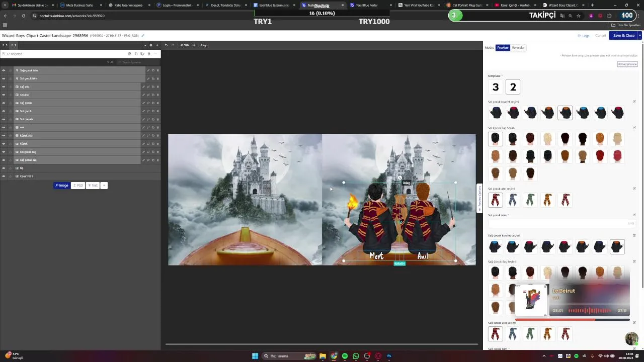Image resolution: width=644 pixels, height=362 pixels.
Task: Select first Sol çocuk atkı scarf option
Action: [x=496, y=200]
